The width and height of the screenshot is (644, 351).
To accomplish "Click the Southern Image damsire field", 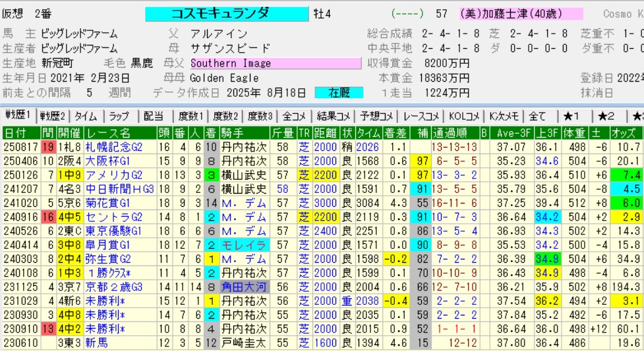I will [276, 64].
